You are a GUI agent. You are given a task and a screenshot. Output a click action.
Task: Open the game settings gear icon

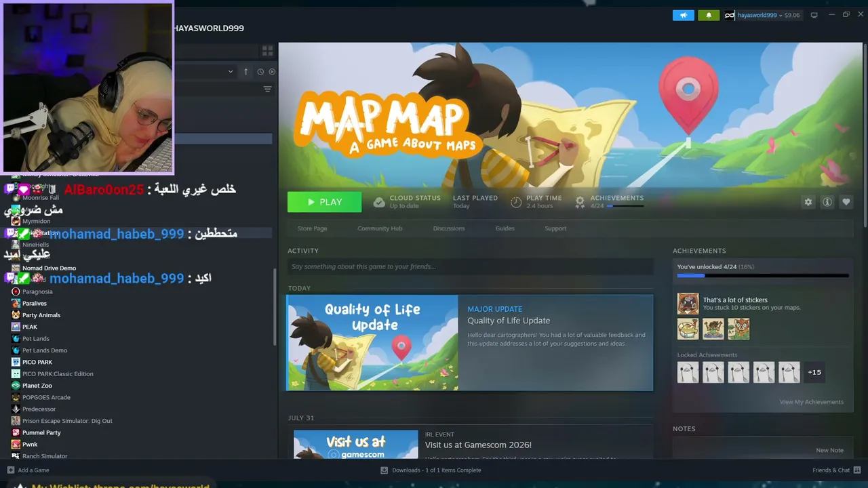click(808, 202)
